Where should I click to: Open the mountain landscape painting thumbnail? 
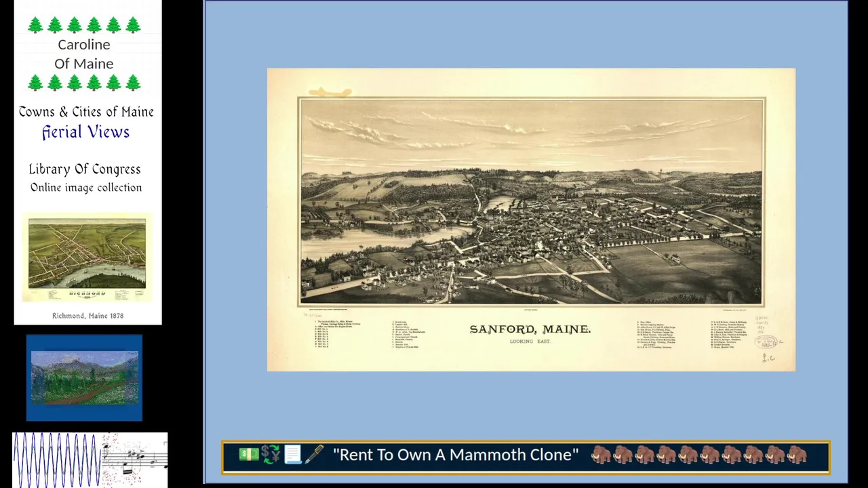pos(85,378)
